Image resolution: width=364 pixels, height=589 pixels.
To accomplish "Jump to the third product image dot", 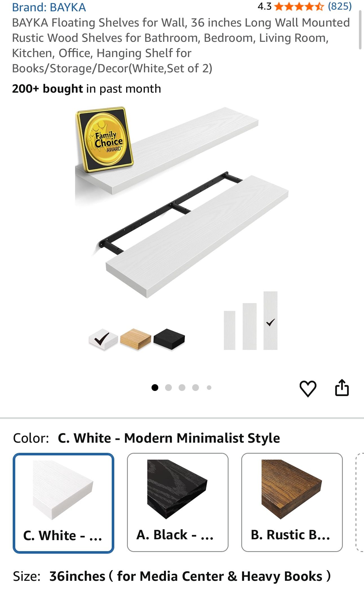I will tap(182, 388).
